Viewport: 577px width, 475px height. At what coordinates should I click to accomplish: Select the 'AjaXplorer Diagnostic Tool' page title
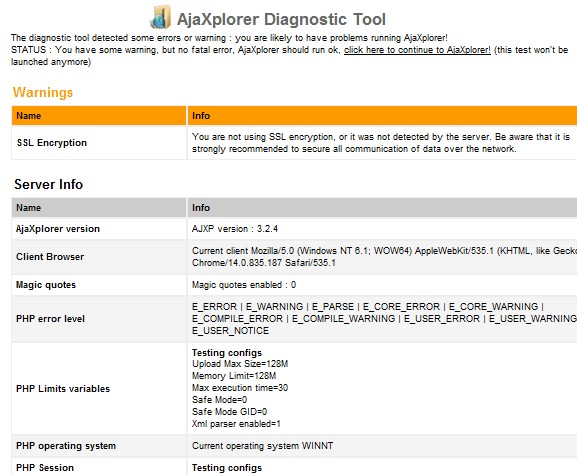coord(281,19)
